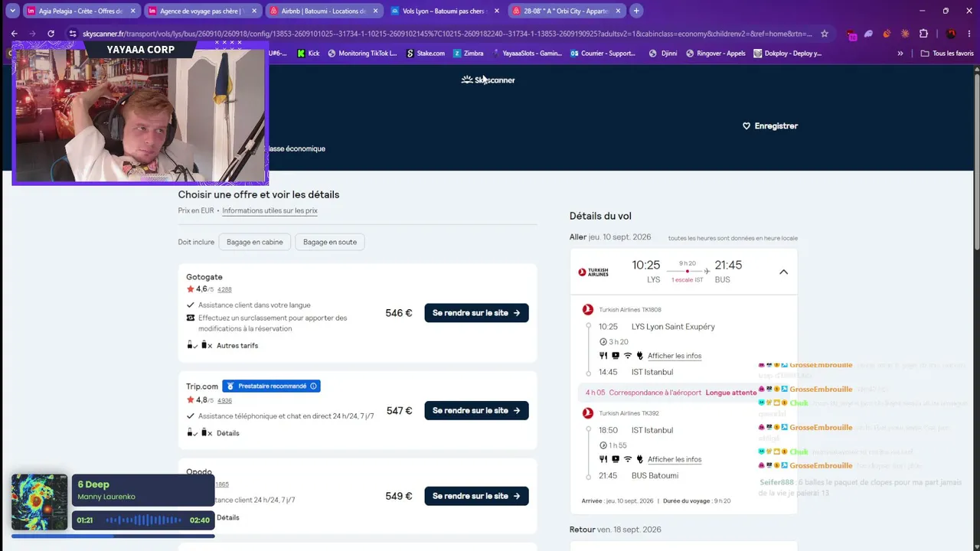Open the Kick bookmark
Screen dimensions: 980x551
point(308,54)
